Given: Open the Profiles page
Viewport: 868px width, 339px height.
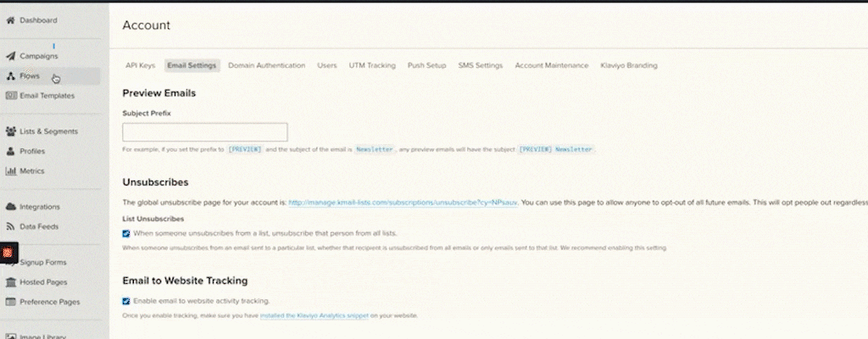Looking at the screenshot, I should (32, 151).
